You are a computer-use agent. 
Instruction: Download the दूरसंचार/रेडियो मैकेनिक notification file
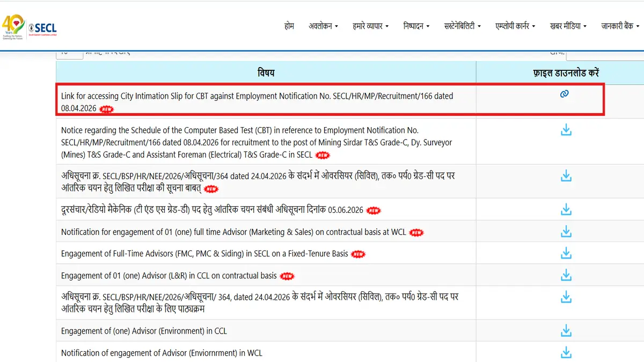click(566, 210)
